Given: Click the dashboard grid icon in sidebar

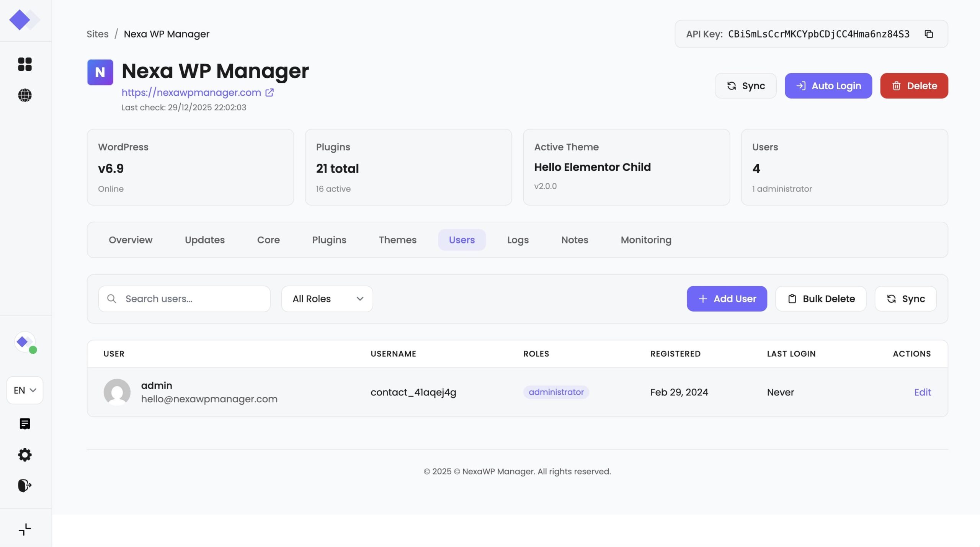Looking at the screenshot, I should click(x=25, y=64).
